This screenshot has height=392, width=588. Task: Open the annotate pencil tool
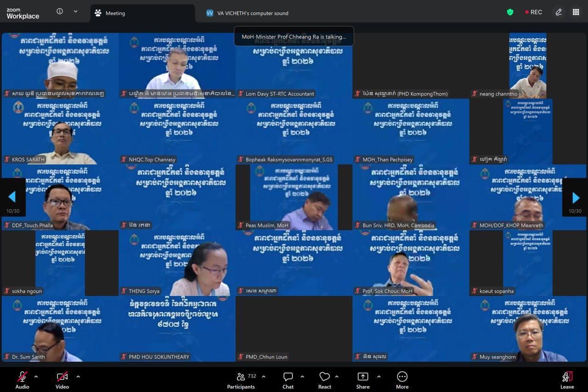[559, 12]
